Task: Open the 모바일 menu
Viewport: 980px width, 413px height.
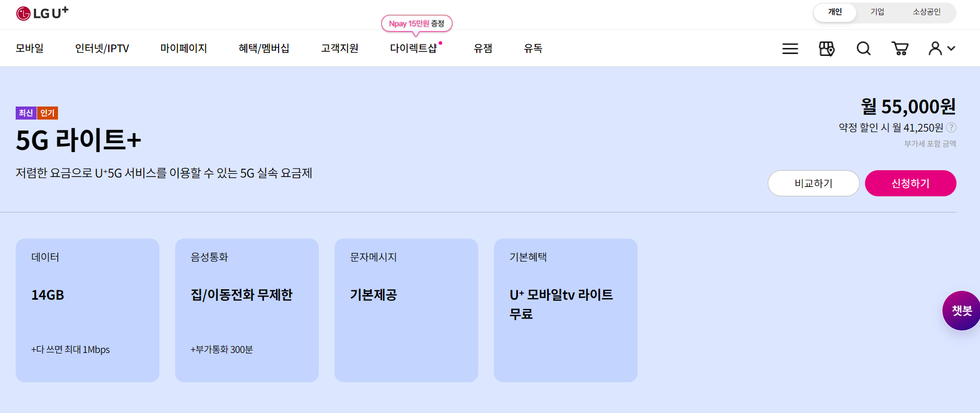Action: 30,48
